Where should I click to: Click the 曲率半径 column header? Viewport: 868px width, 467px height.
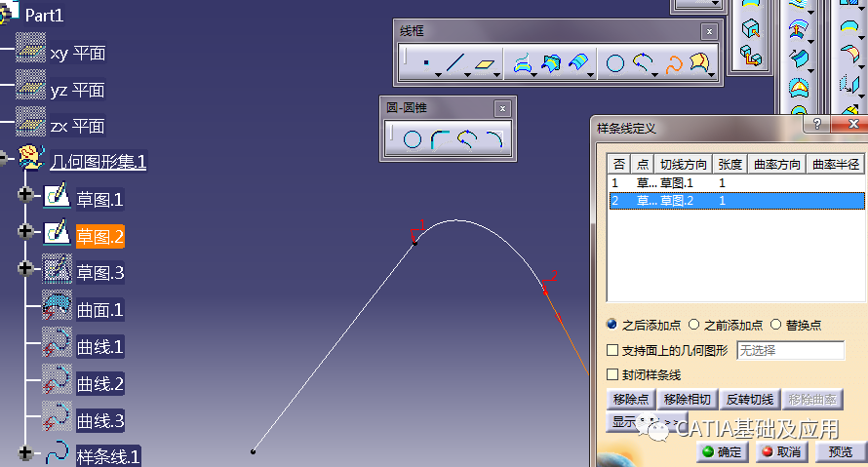pyautogui.click(x=836, y=165)
